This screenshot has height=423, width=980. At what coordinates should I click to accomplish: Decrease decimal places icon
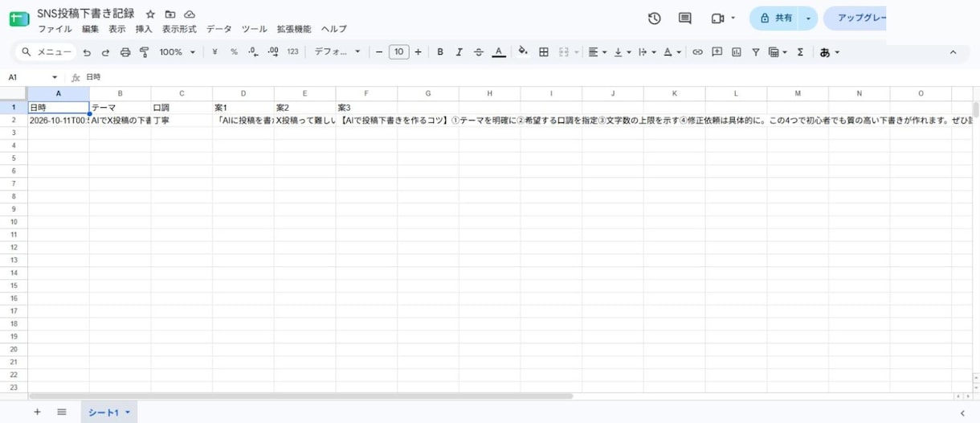pyautogui.click(x=253, y=52)
